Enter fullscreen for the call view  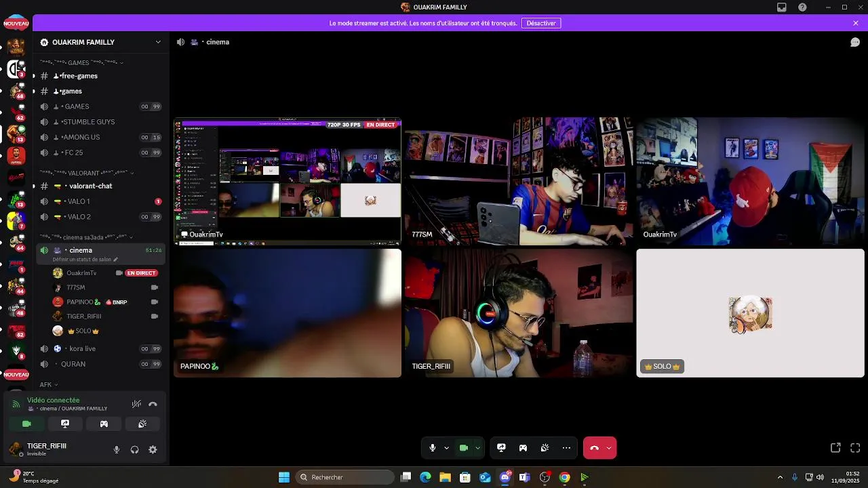[855, 448]
